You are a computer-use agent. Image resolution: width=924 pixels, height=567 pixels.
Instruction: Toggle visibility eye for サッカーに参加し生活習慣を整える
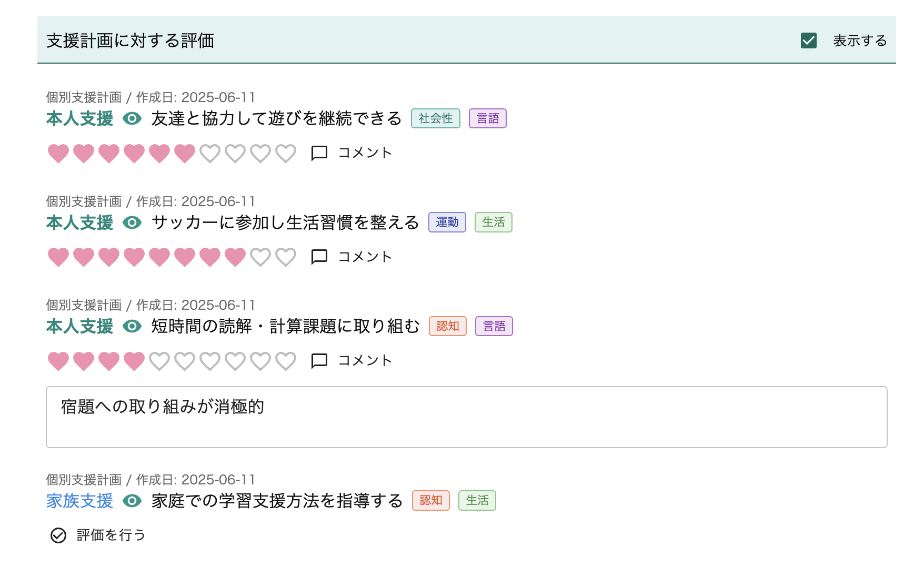(x=132, y=223)
